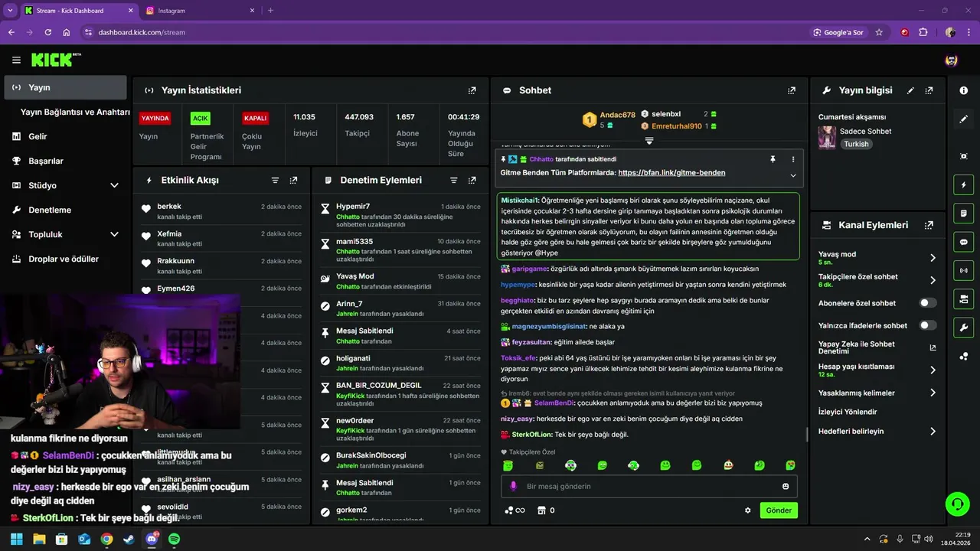The image size is (980, 551).
Task: Click İzleyici Yönlendir
Action: [848, 412]
